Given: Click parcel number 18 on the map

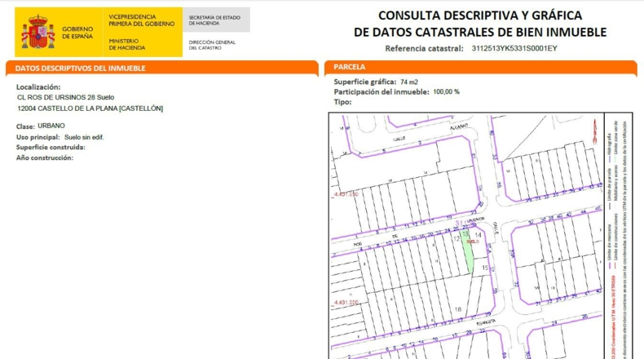Looking at the screenshot, I should 458,309.
